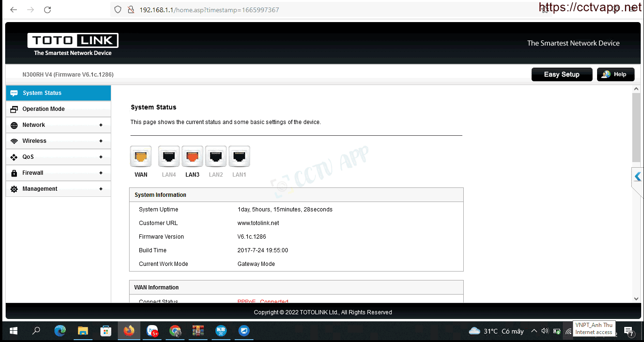Click the LAN1 port icon
Image resolution: width=644 pixels, height=342 pixels.
[x=239, y=156]
